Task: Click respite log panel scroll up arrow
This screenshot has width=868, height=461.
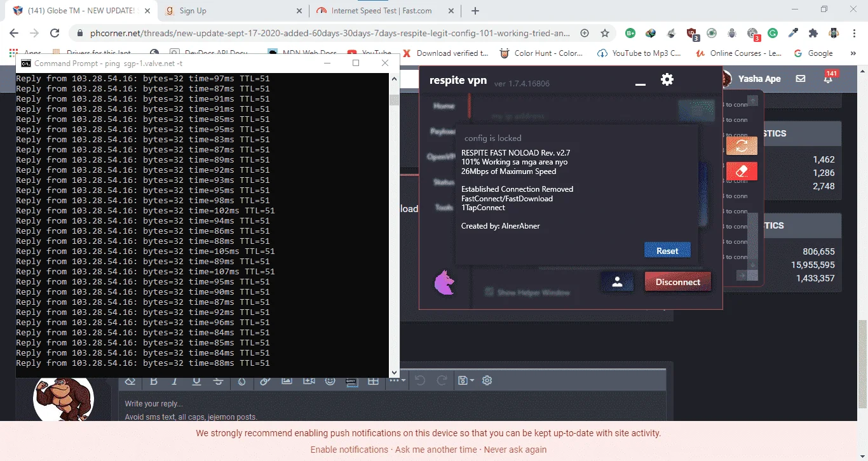Action: (752, 100)
